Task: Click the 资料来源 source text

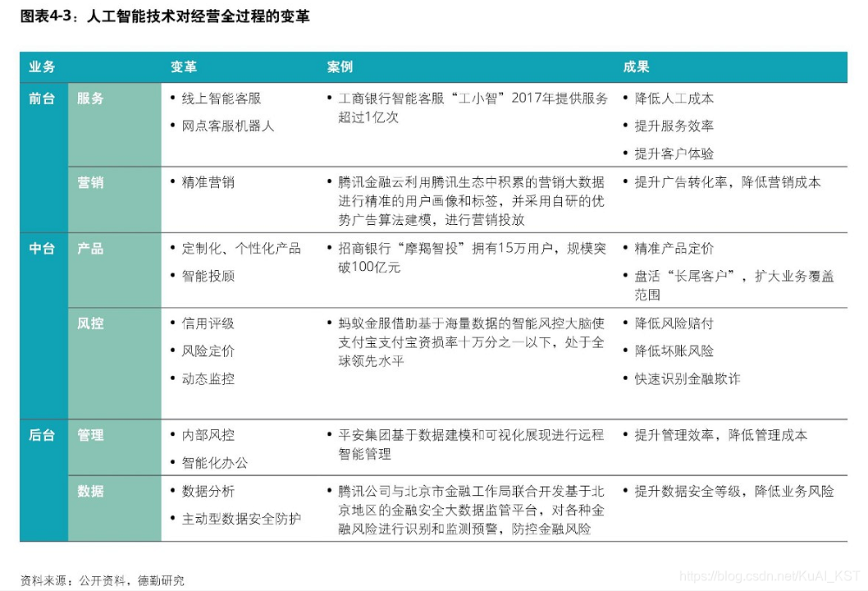Action: point(103,580)
